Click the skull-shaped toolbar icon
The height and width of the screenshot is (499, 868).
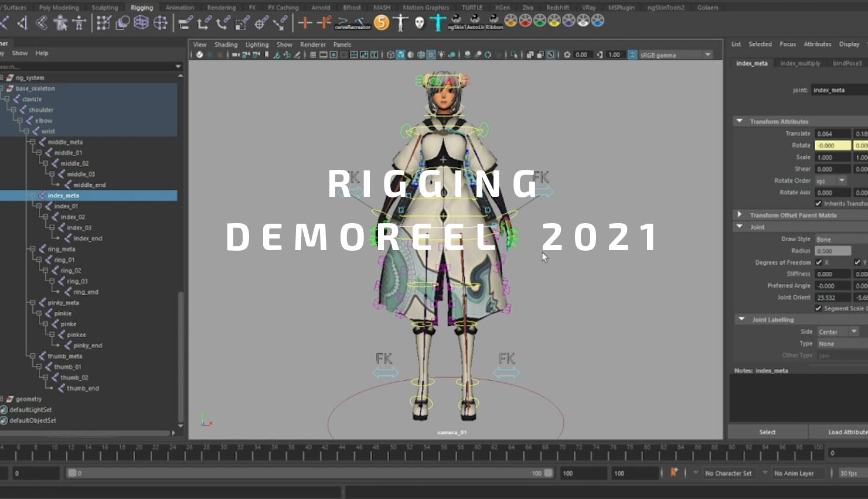(x=418, y=22)
